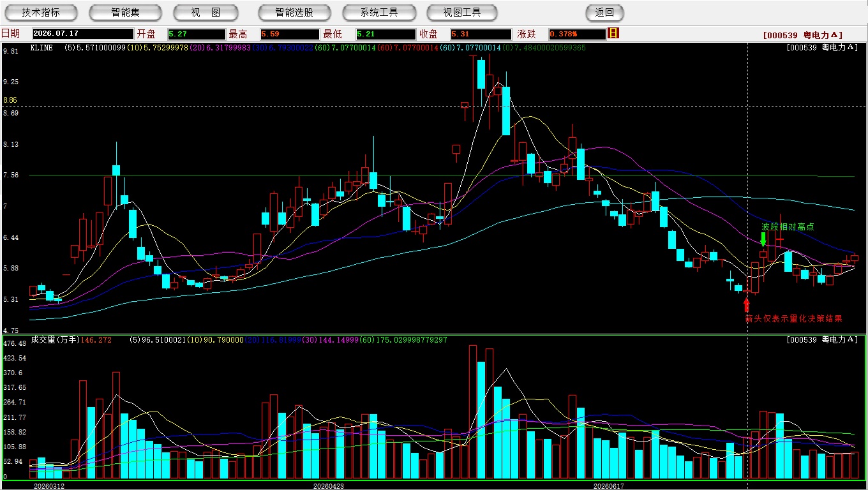868x490 pixels.
Task: Click the 涨跌 field label
Action: point(527,34)
